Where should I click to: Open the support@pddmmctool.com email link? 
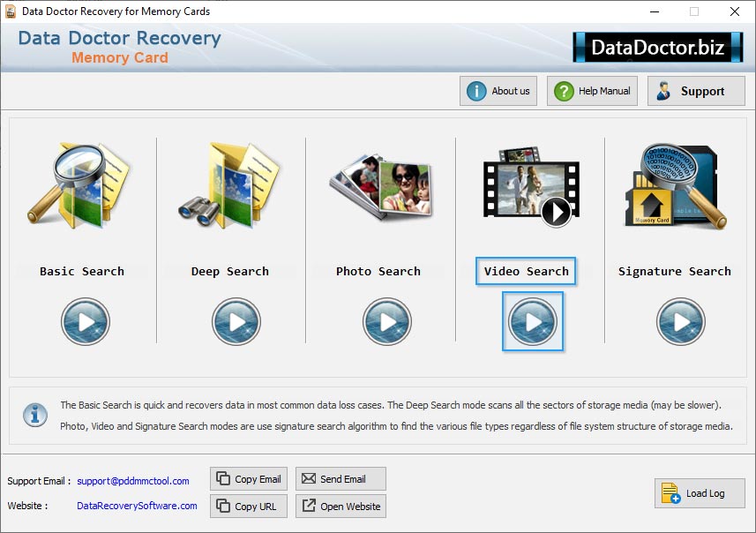133,481
